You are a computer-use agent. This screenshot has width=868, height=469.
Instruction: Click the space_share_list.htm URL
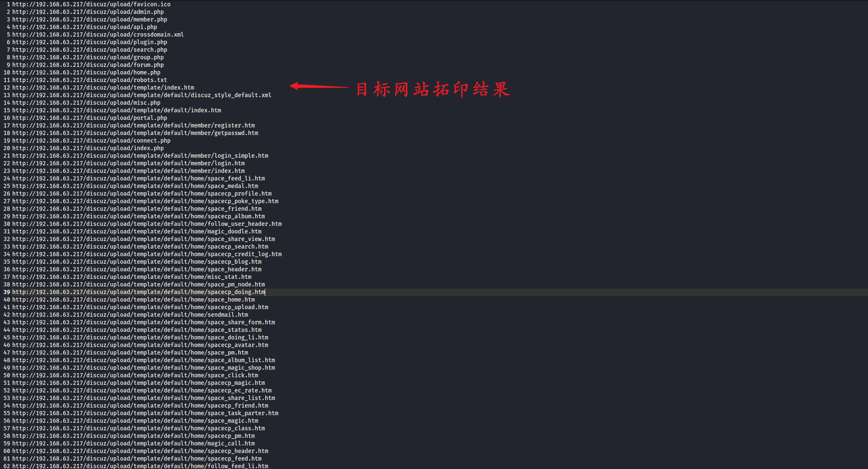click(144, 398)
